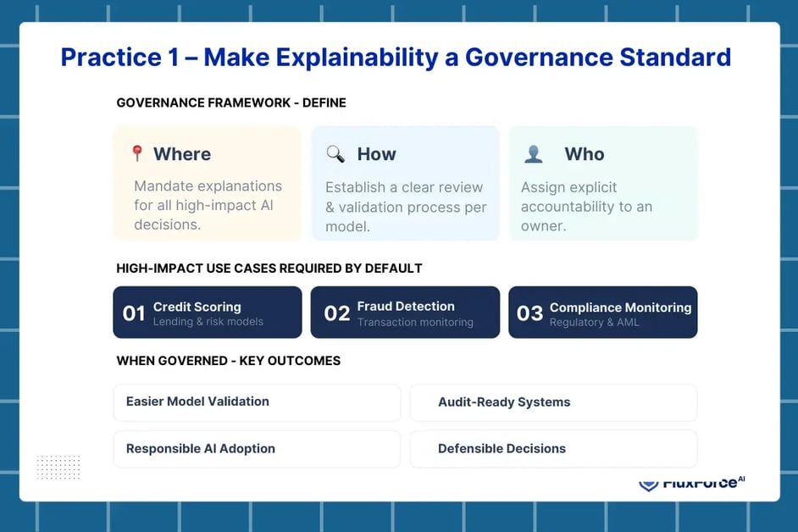Click the Practice 1 slide title

(396, 58)
